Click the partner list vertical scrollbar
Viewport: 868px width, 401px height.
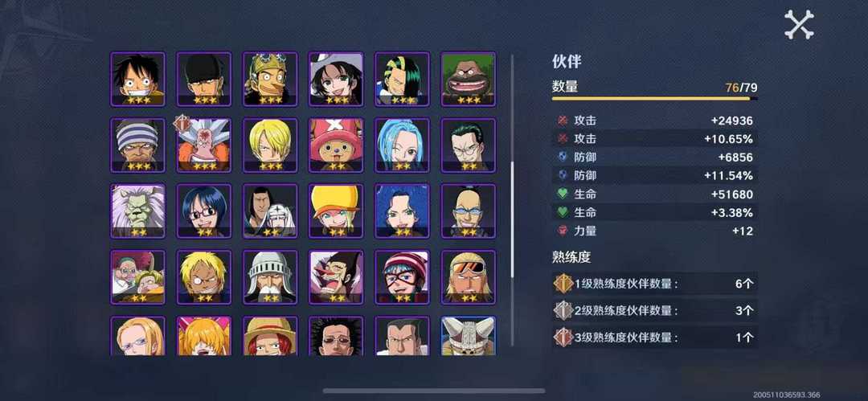point(512,199)
